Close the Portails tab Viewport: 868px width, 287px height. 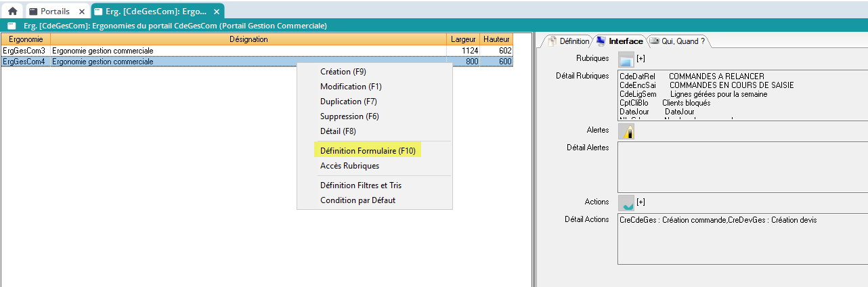pos(81,12)
